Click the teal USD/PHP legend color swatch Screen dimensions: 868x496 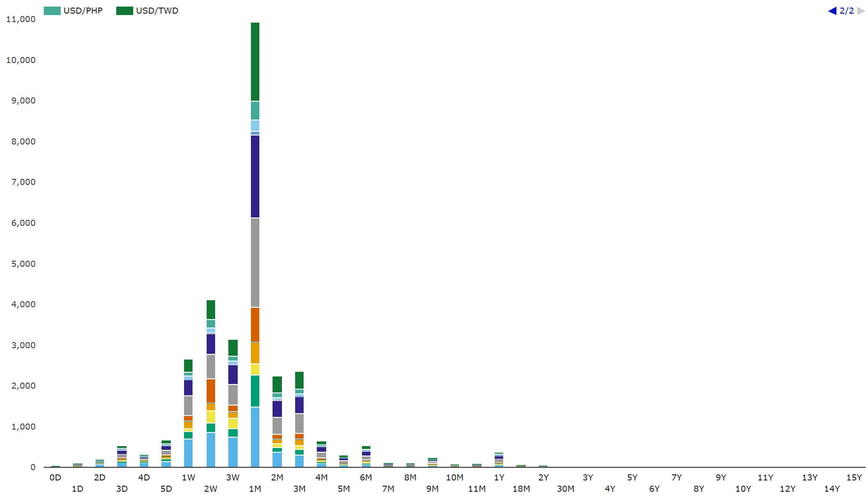coord(52,11)
